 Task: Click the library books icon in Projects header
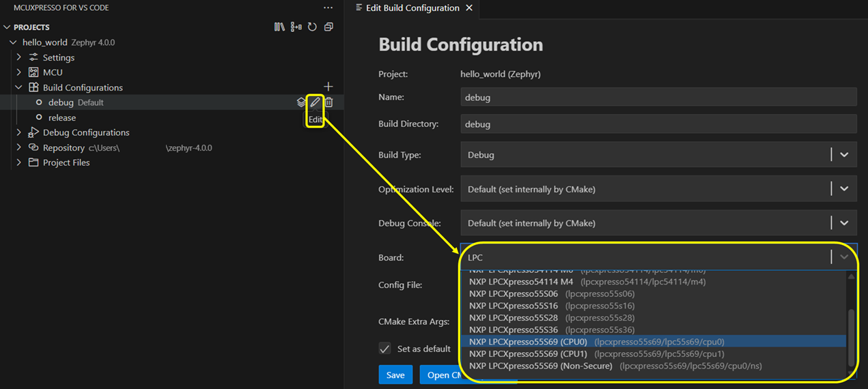279,27
